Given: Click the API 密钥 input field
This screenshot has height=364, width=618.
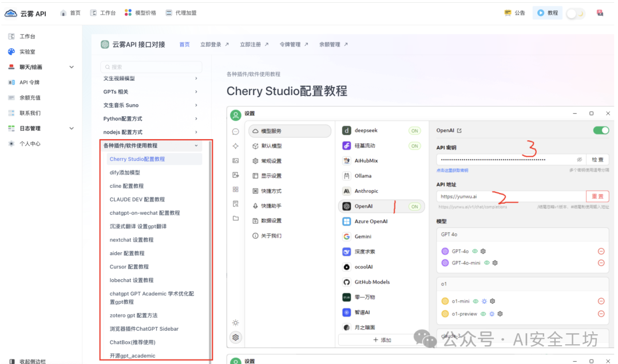Looking at the screenshot, I should point(511,160).
